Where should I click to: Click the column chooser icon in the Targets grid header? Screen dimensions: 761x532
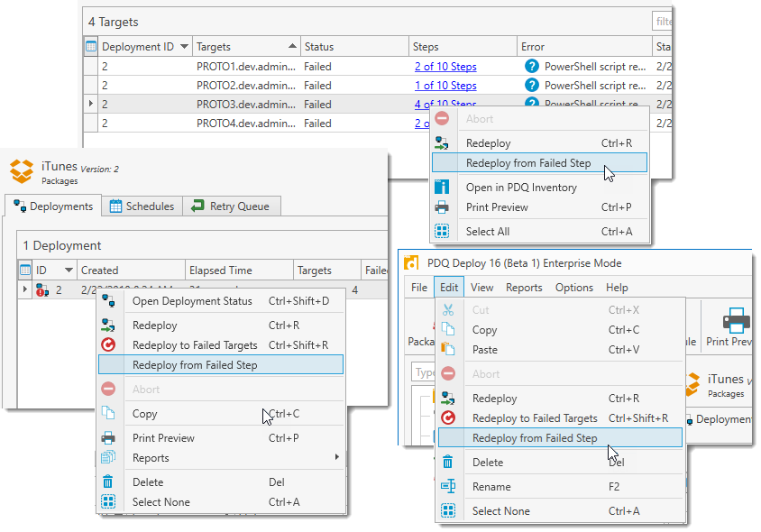(91, 47)
